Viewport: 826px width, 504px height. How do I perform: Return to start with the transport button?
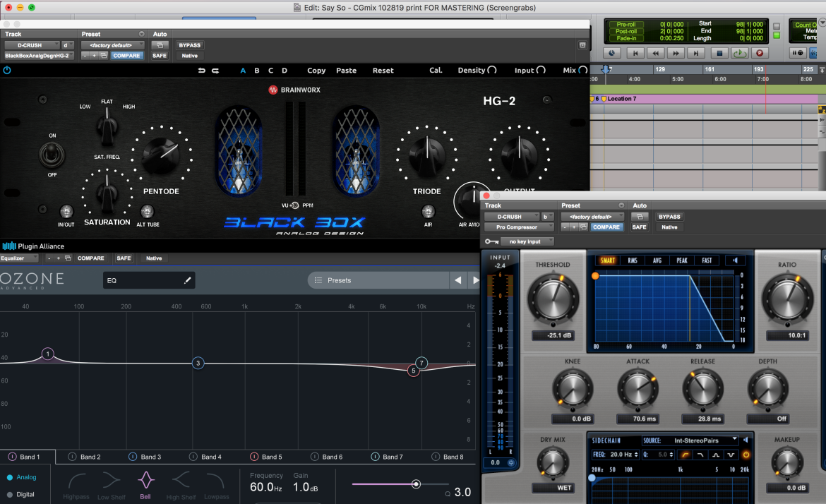635,53
